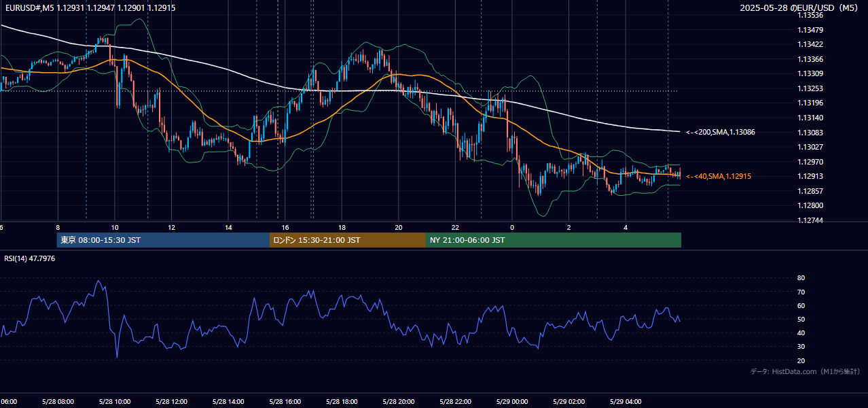Click the 5/28 08:00 date label
868x408 pixels.
pos(57,402)
